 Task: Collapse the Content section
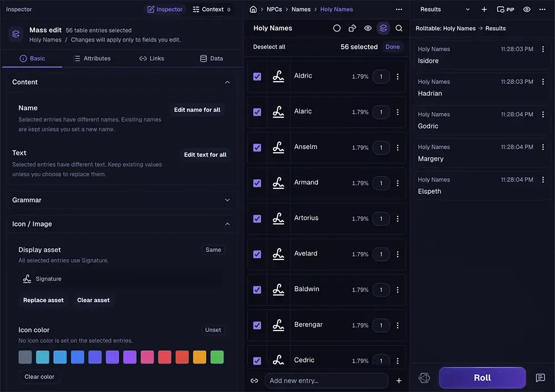click(x=227, y=82)
